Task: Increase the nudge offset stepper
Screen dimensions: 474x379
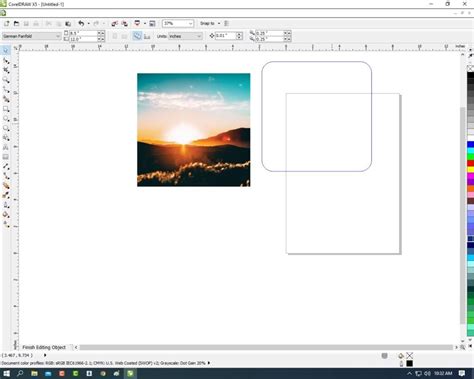Action: tap(239, 34)
